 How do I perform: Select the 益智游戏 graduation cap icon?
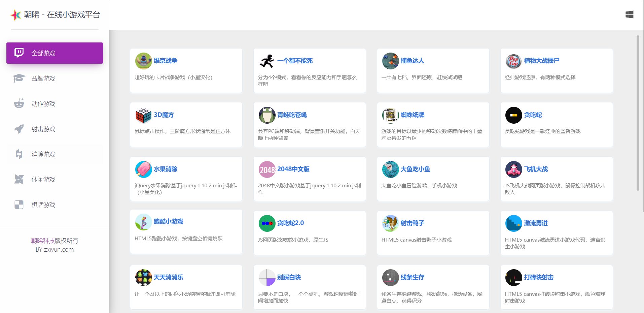coord(19,78)
